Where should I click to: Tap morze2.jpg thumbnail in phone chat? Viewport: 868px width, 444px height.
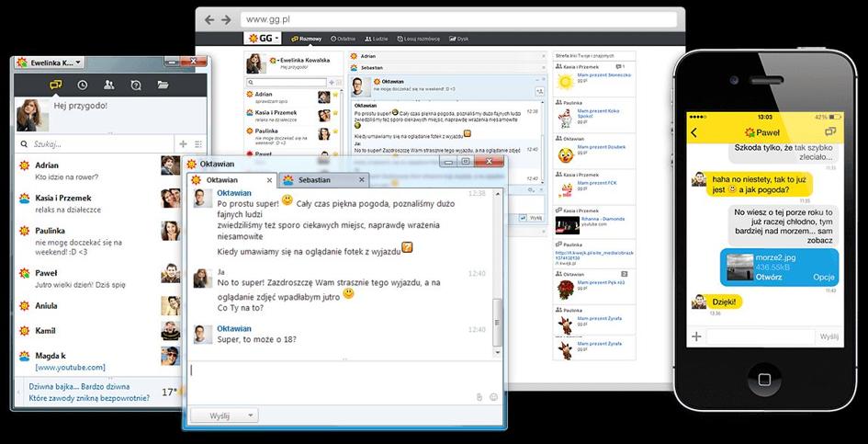click(739, 268)
